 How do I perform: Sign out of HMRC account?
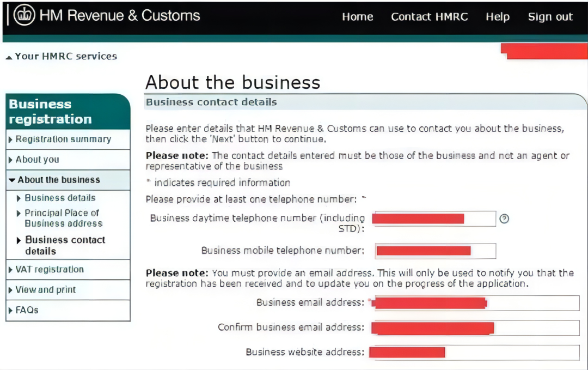coord(550,17)
